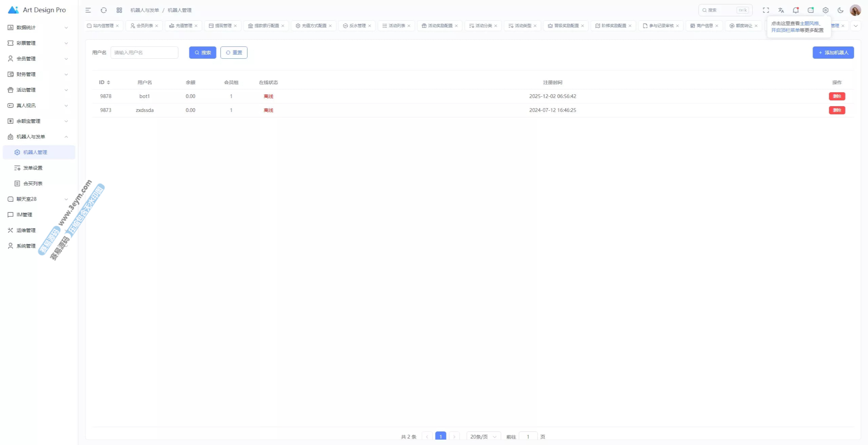The width and height of the screenshot is (868, 445).
Task: Close the 会员列表 tab
Action: (157, 26)
